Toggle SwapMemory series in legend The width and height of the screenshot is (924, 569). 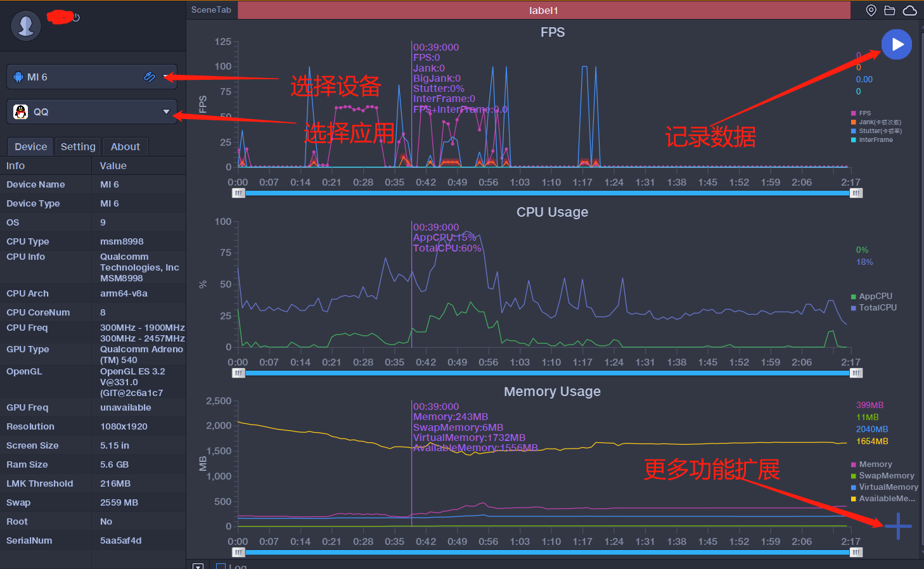(883, 476)
